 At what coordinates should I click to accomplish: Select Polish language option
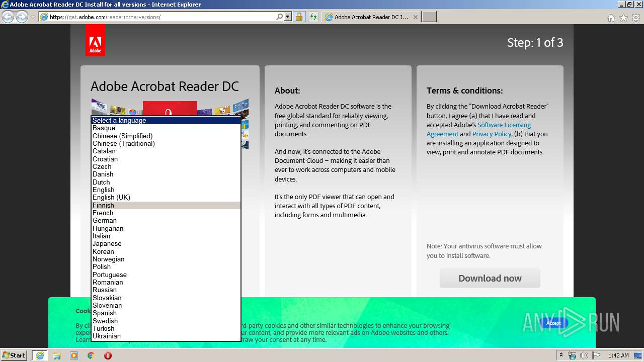pos(166,267)
